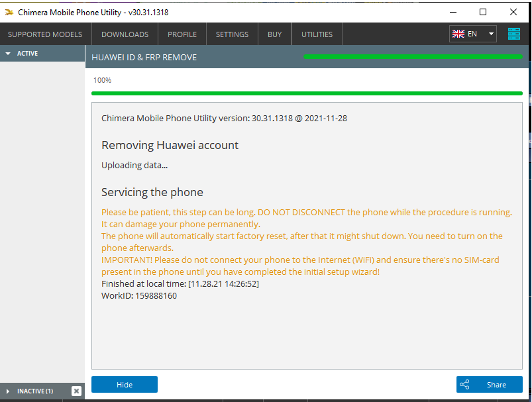Image resolution: width=532 pixels, height=402 pixels.
Task: Click the Share button
Action: pos(489,384)
